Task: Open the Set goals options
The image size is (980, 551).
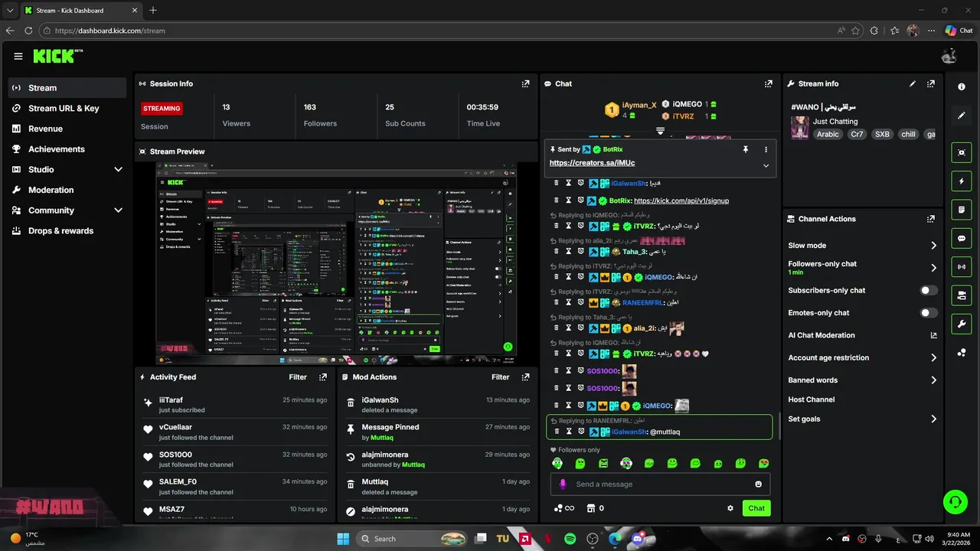Action: (x=862, y=419)
